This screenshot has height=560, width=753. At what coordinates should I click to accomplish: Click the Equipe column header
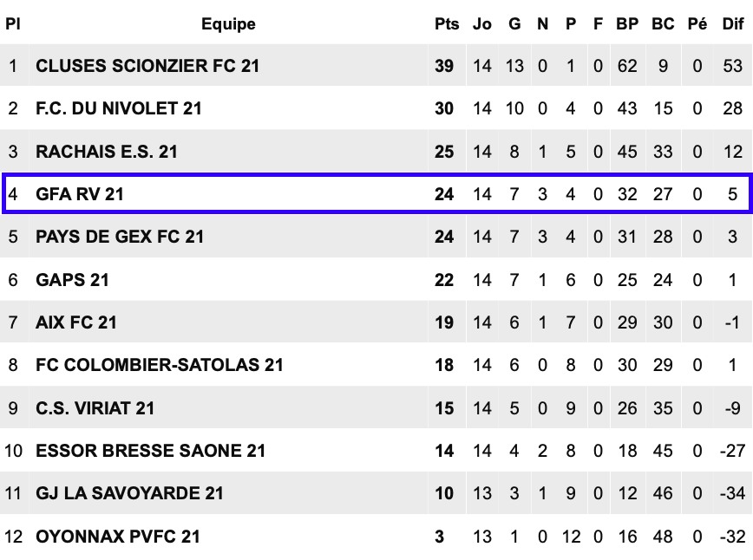[228, 24]
